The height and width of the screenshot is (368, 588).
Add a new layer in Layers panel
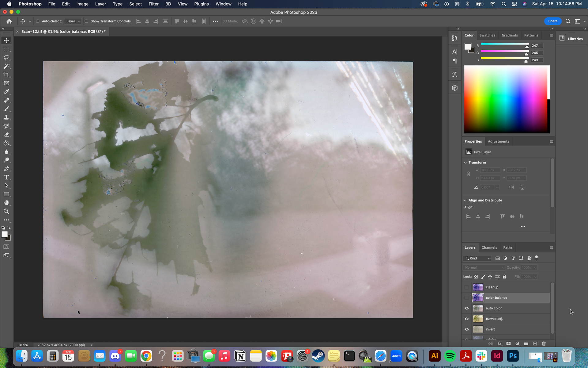point(535,344)
